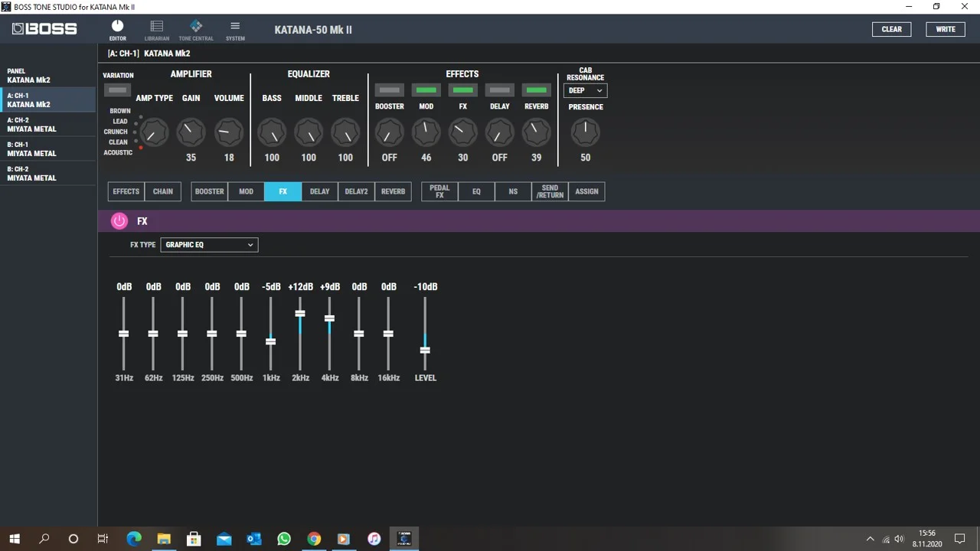Open the Delay2 settings tab

click(356, 191)
